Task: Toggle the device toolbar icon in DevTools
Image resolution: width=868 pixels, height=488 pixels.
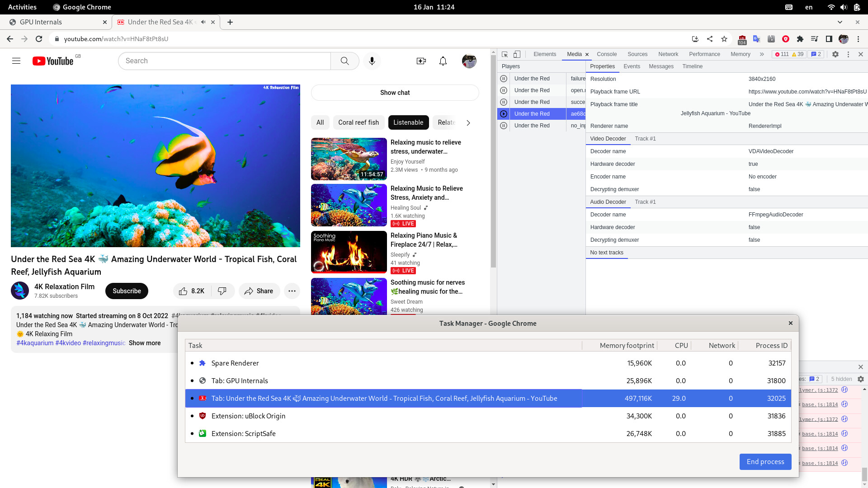Action: coord(517,54)
